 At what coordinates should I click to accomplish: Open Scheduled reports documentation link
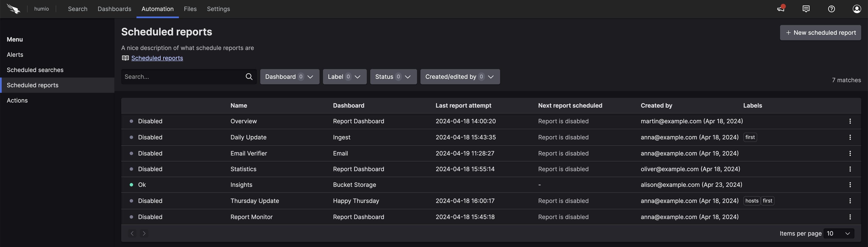click(157, 58)
